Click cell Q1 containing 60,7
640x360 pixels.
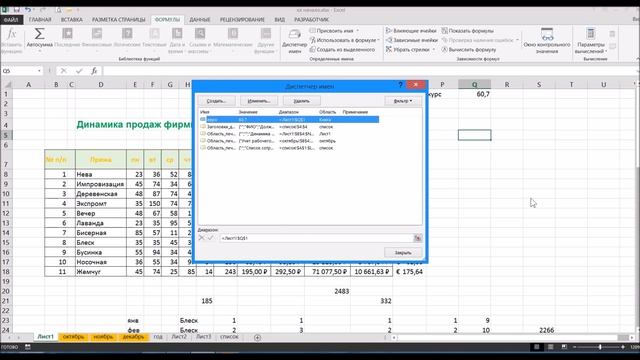click(x=474, y=94)
